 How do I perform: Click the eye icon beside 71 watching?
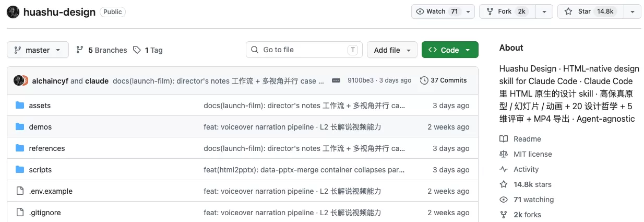coord(504,200)
